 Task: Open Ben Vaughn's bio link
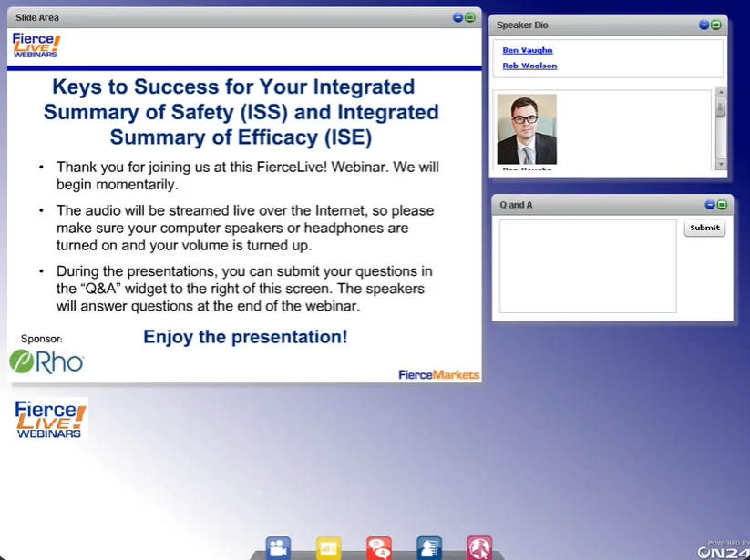tap(528, 50)
